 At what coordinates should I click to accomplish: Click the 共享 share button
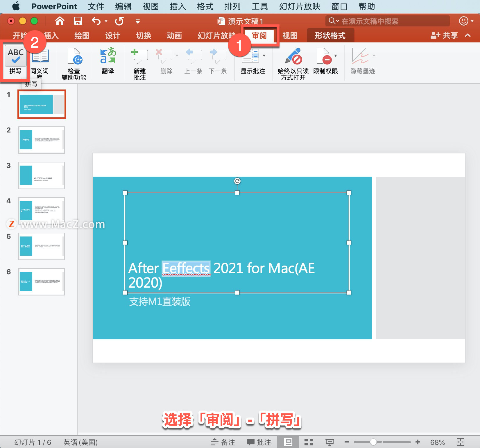[444, 35]
